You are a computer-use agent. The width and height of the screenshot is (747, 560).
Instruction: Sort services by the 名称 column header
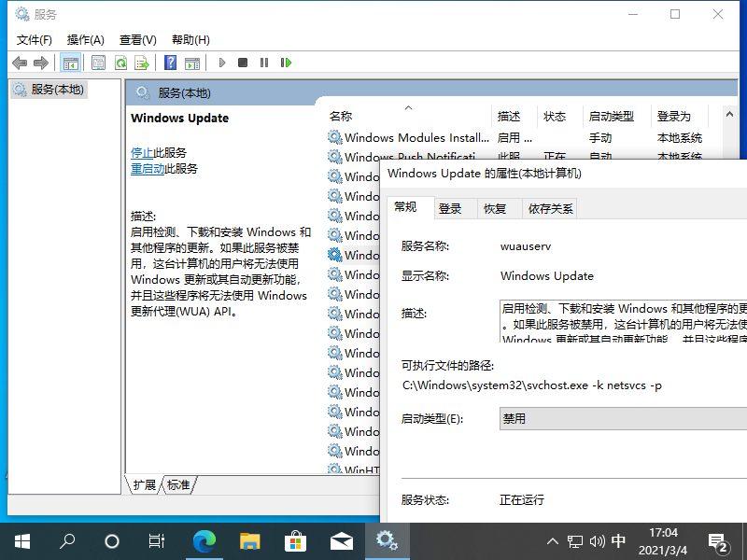point(341,117)
